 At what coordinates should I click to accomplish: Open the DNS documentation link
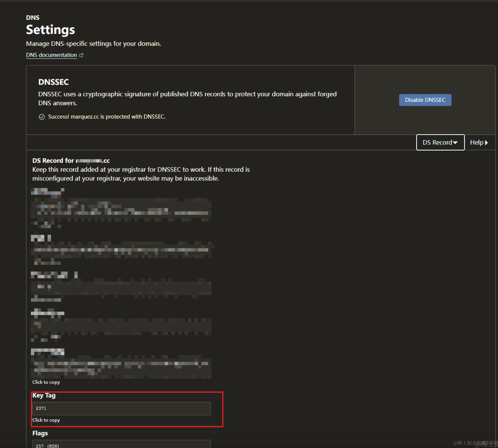pos(51,55)
